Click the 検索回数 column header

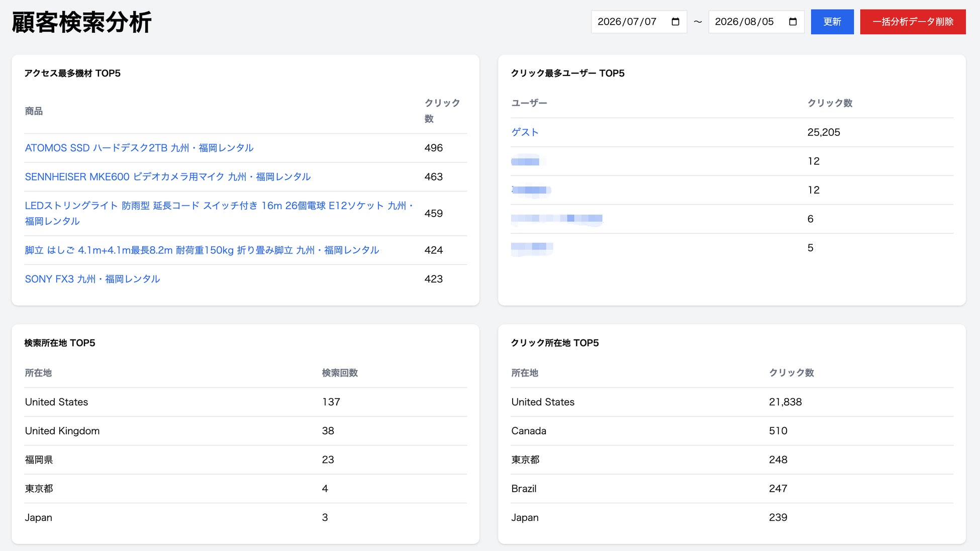click(340, 373)
